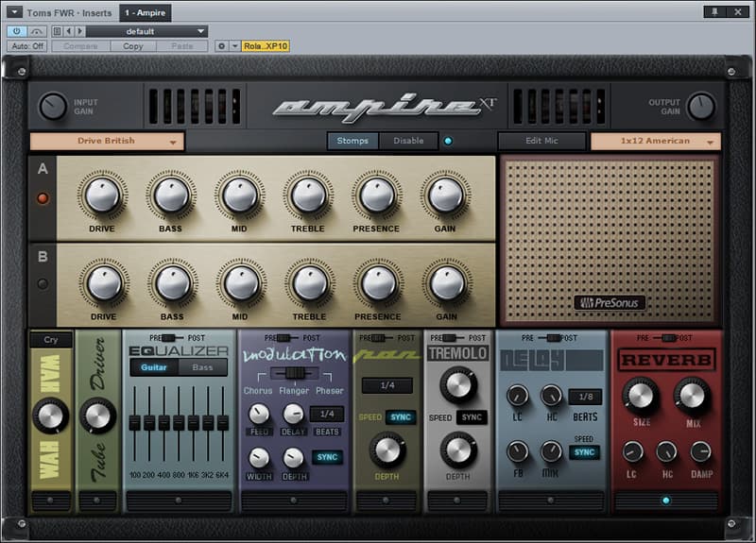Open the 1x12 American cabinet dropdown
The height and width of the screenshot is (543, 756).
pyautogui.click(x=656, y=141)
